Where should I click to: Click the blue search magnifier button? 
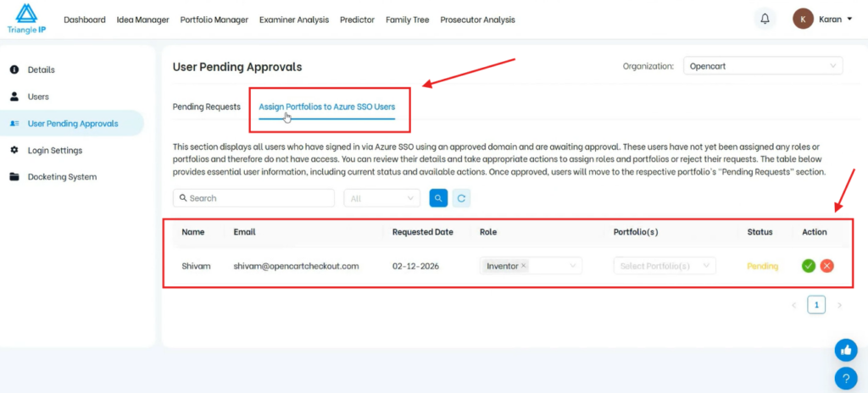(438, 198)
